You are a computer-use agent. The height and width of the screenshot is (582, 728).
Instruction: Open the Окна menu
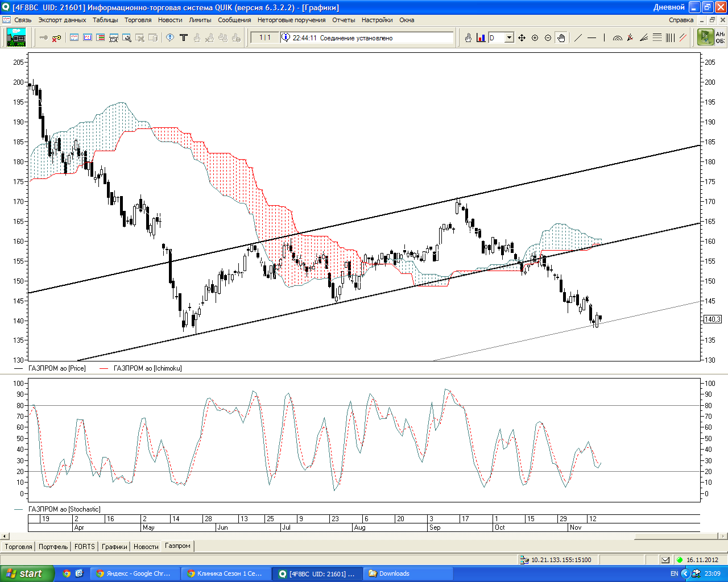click(407, 20)
